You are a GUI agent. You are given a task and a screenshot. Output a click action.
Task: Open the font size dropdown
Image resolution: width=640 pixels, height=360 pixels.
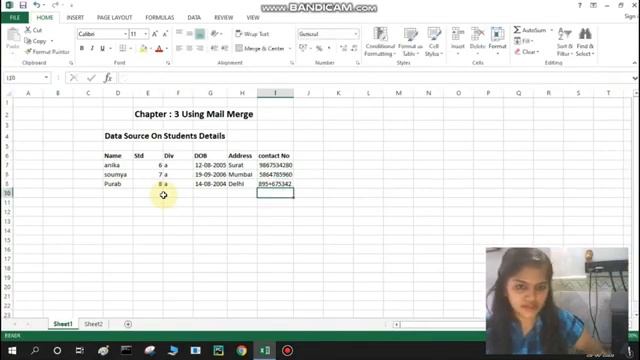point(146,34)
